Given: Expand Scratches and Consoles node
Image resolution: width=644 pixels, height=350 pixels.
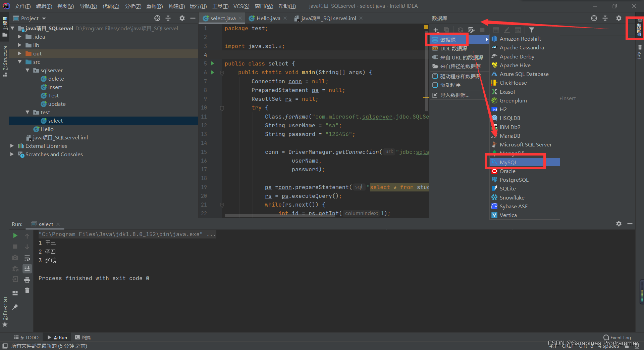Looking at the screenshot, I should [x=12, y=154].
